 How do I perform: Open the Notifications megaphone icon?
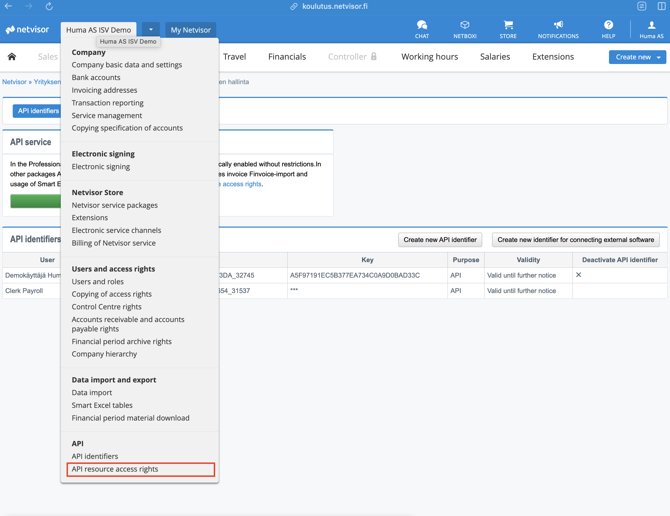[x=558, y=28]
